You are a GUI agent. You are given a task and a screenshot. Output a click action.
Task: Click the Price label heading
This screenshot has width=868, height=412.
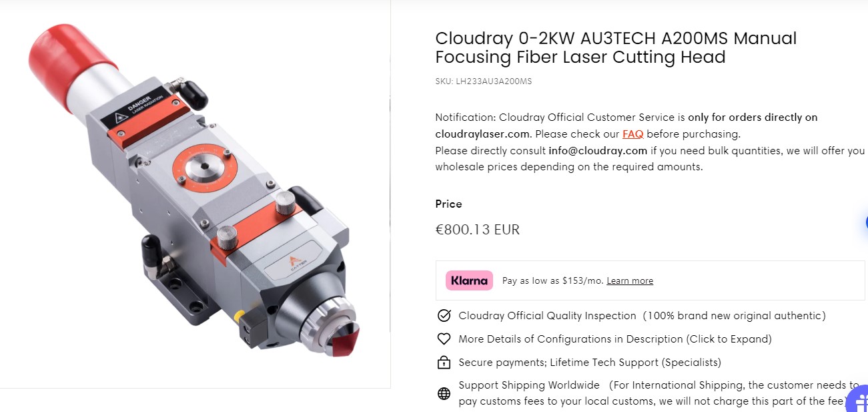448,204
